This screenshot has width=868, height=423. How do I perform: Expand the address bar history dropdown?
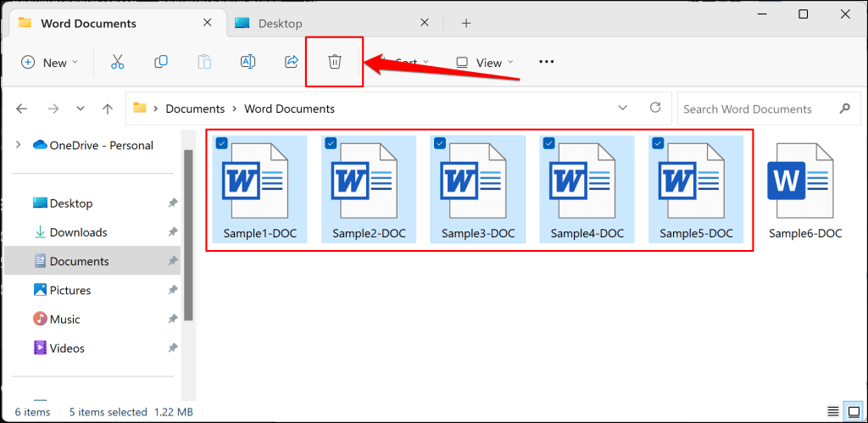(x=623, y=108)
